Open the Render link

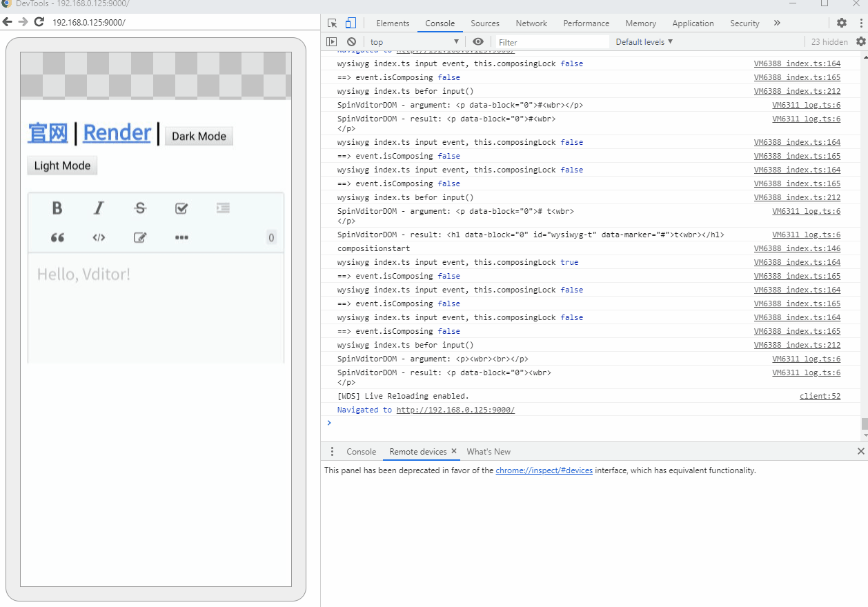pos(117,132)
